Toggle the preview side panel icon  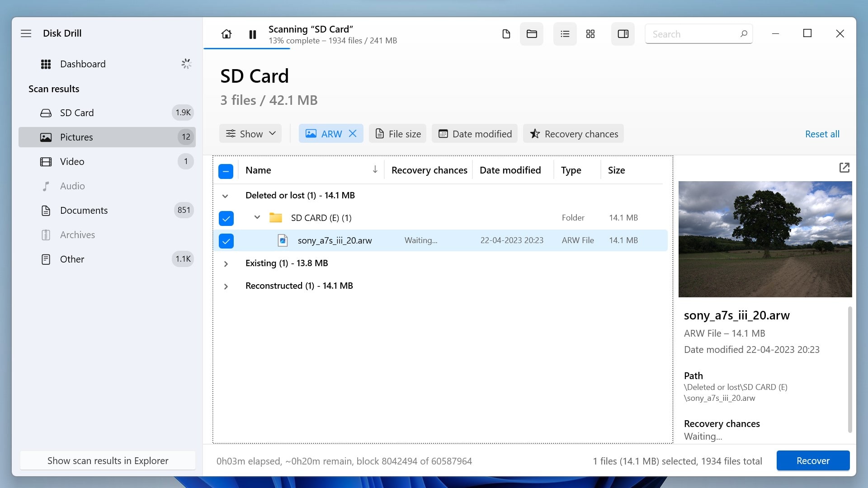[623, 34]
